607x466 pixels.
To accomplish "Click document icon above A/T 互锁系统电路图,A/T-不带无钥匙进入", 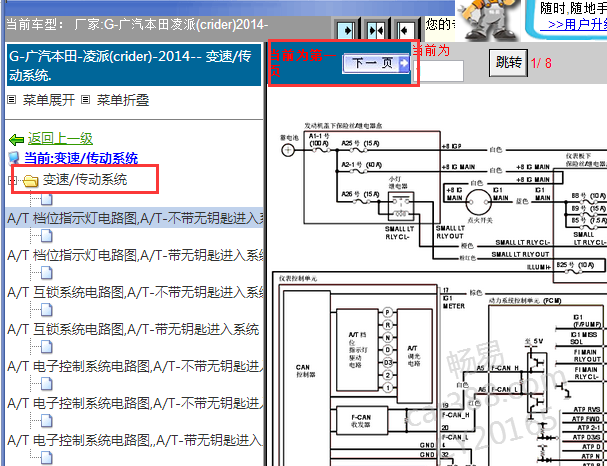I will [x=46, y=273].
